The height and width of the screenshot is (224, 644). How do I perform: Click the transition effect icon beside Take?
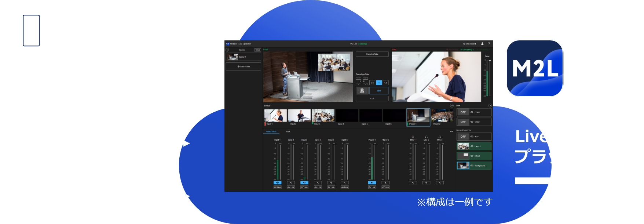[x=362, y=91]
